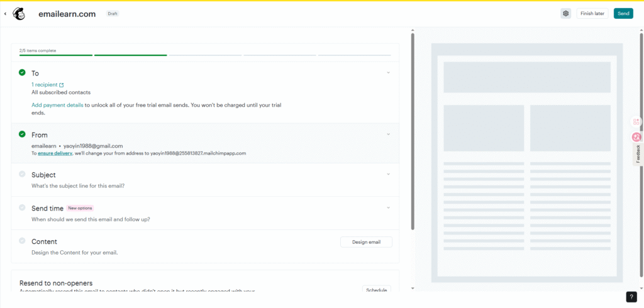Follow the ensure delivery link

[55, 153]
